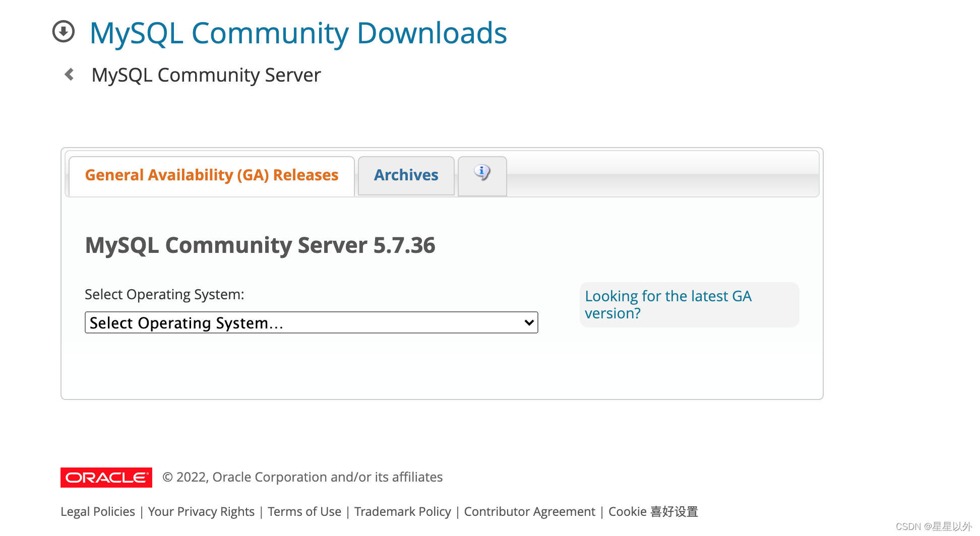Click the 'Select Operating System:' label
The width and height of the screenshot is (980, 536).
(164, 294)
